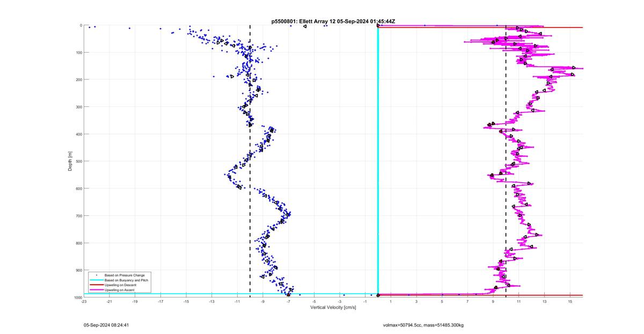Click the timestamp '05-Sep-2024 08:24:41'
This screenshot has height=334, width=644.
(106, 325)
